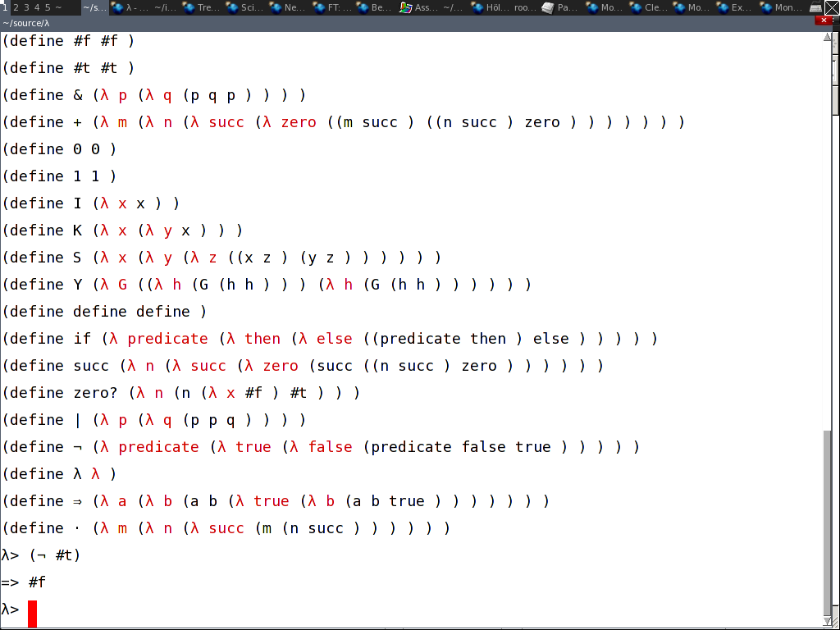Click the red close button of terminal
Viewport: 840px width, 630px height.
click(824, 21)
